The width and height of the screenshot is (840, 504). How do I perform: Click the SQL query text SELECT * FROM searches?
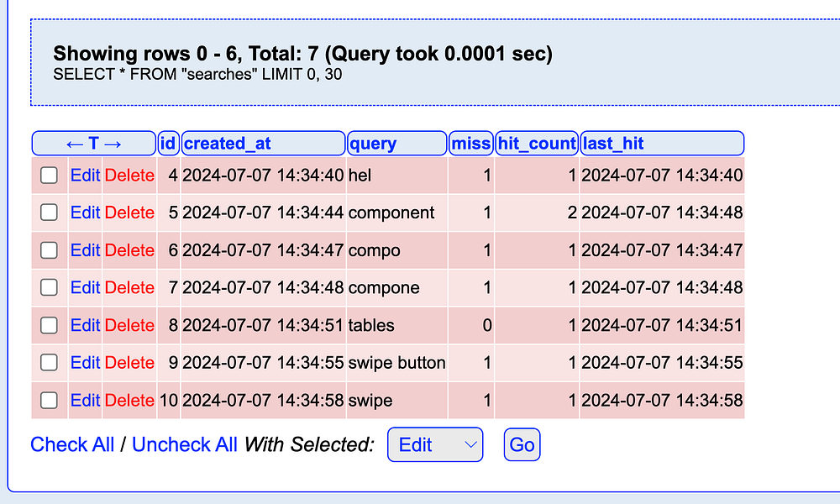(x=197, y=74)
